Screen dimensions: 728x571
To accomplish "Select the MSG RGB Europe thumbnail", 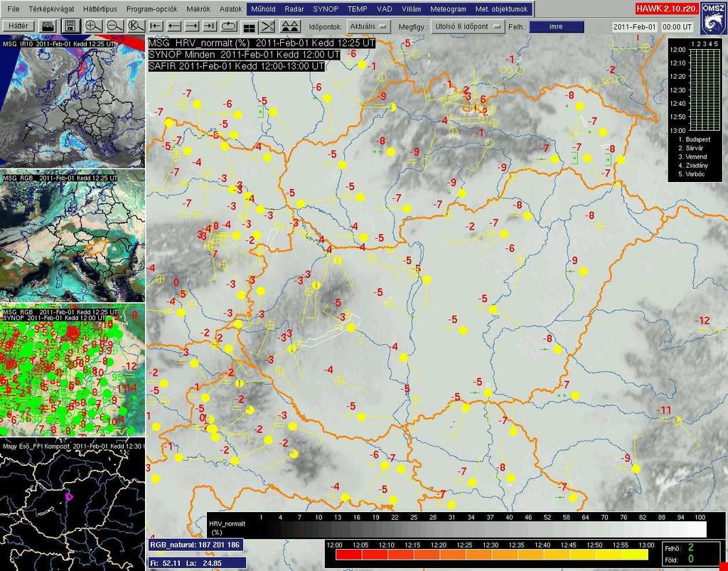I will point(73,238).
